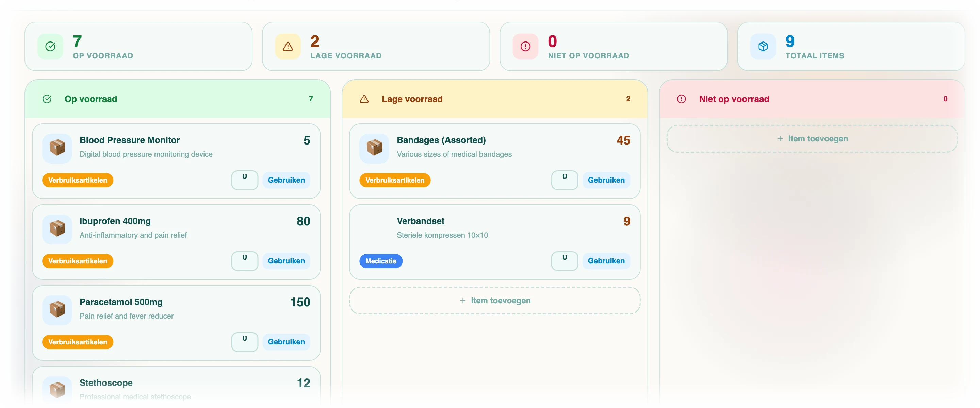Click the blue box icon in the Totaal items card
The image size is (980, 408).
pos(763,46)
